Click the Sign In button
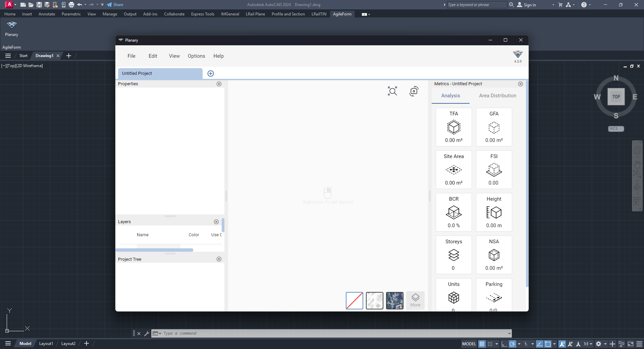The height and width of the screenshot is (349, 644). (527, 5)
